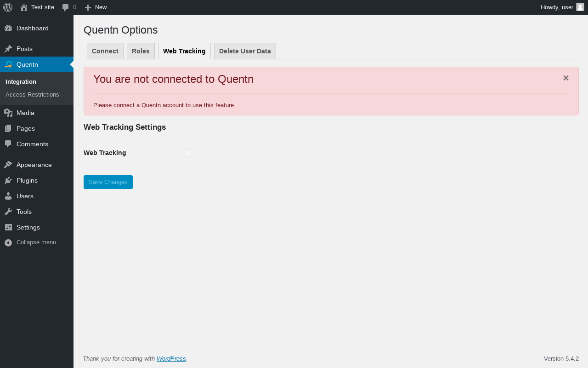Click the Web Tracking field label
Screen dimensions: 588x368
105,153
